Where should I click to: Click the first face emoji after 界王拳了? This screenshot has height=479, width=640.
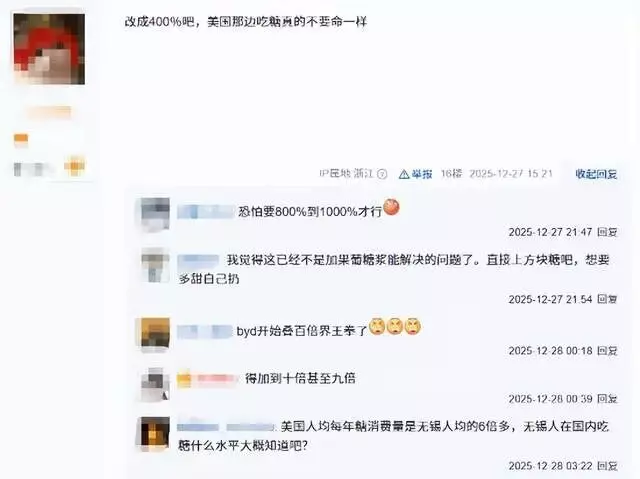tap(377, 326)
